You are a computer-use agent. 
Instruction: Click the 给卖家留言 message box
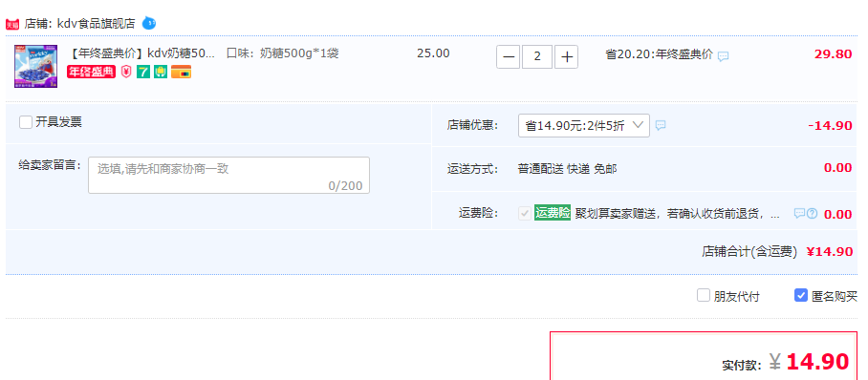click(228, 176)
